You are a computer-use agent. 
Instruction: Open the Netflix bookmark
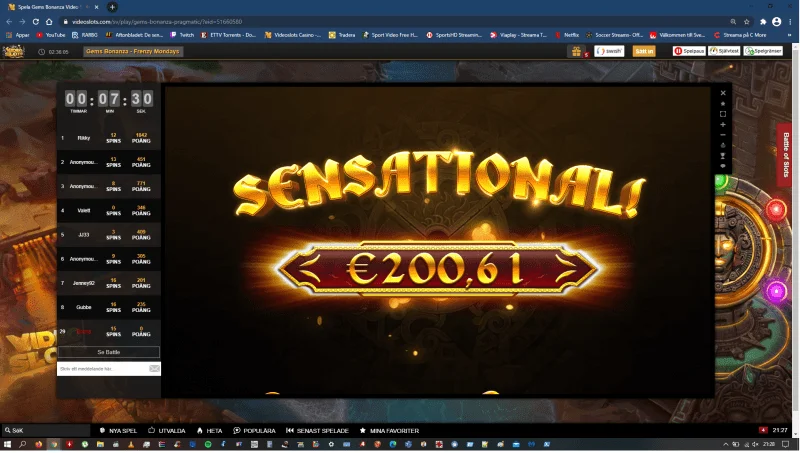click(566, 35)
